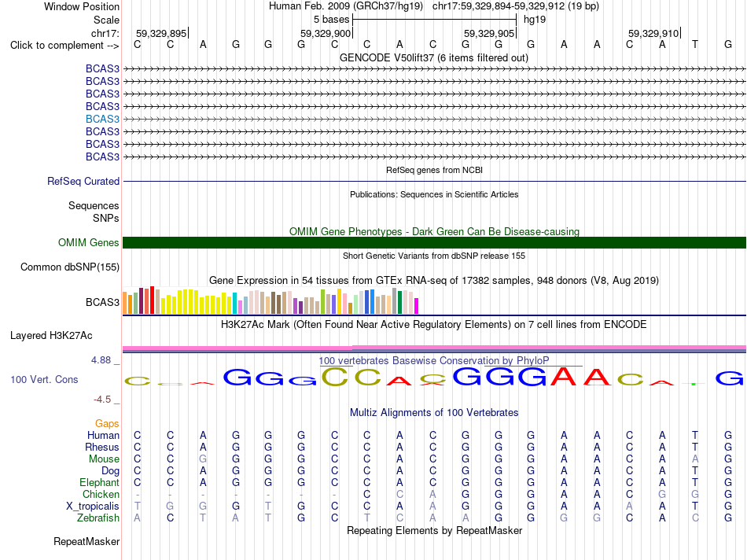
Task: Click the 100 Vert. Cons label
Action: (44, 379)
